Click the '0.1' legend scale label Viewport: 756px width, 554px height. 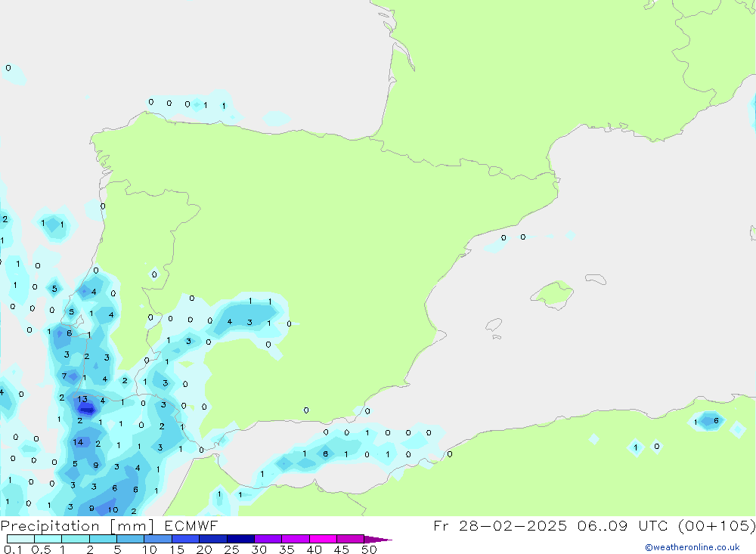tap(13, 549)
